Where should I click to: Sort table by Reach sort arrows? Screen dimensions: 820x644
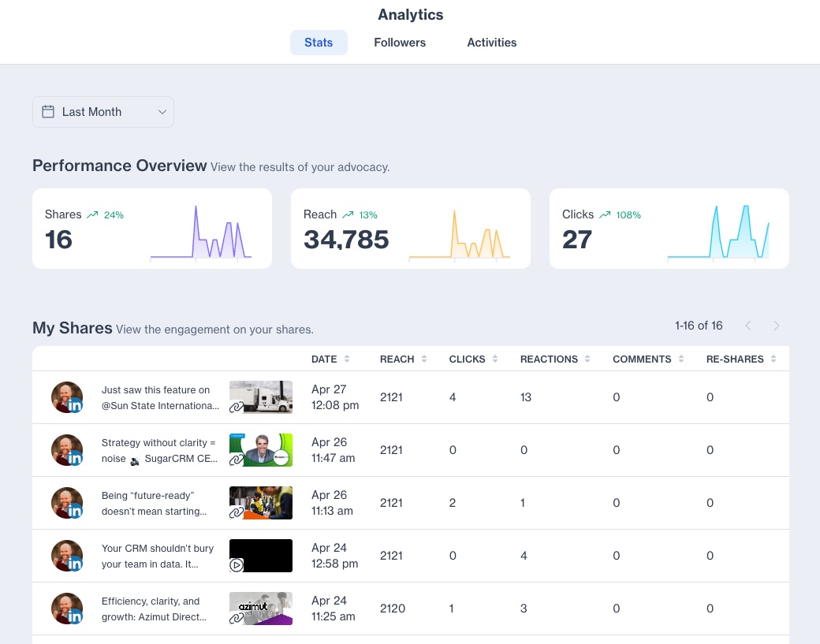(423, 359)
